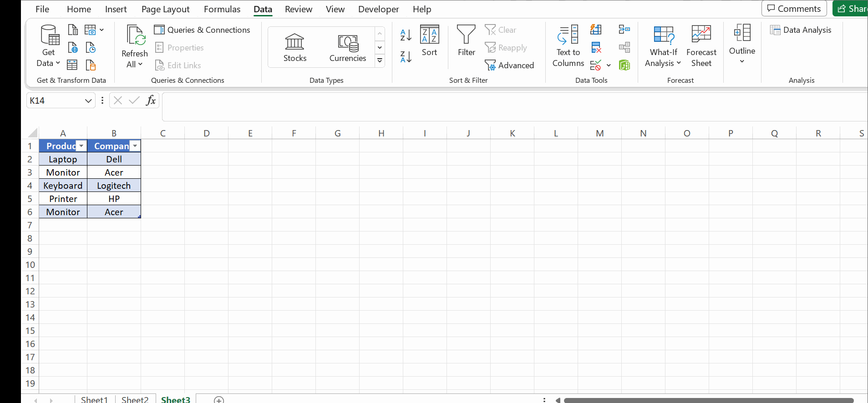Click the Remove Duplicates icon

(x=596, y=48)
